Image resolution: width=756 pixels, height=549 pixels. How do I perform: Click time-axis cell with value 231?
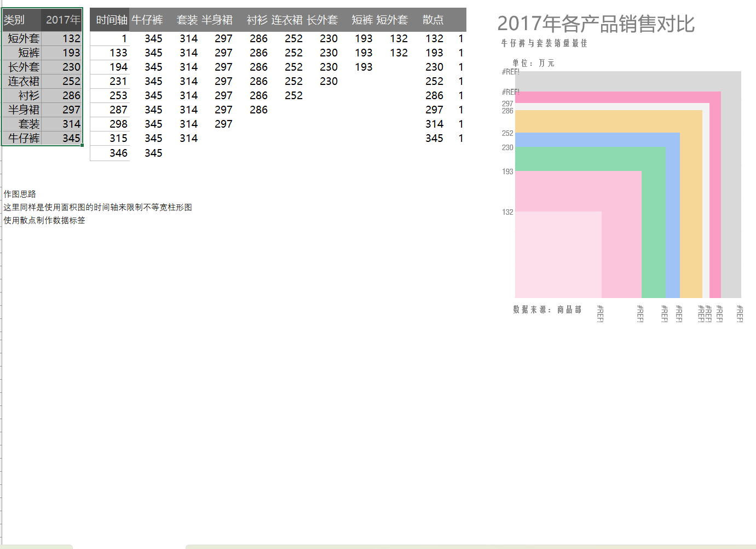pos(109,81)
